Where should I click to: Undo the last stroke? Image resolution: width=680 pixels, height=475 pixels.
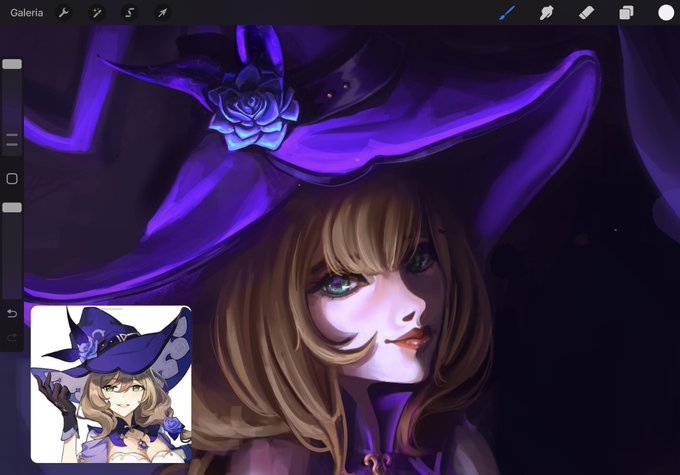tap(12, 313)
